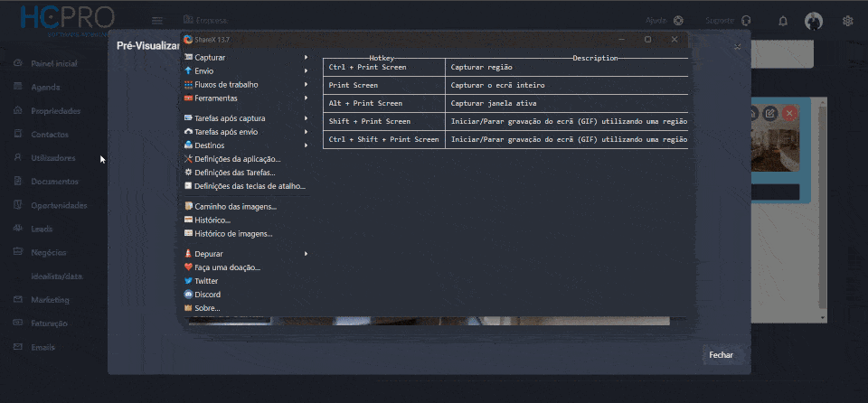Click the Discord icon in ShareX
This screenshot has height=403, width=868.
coord(188,295)
